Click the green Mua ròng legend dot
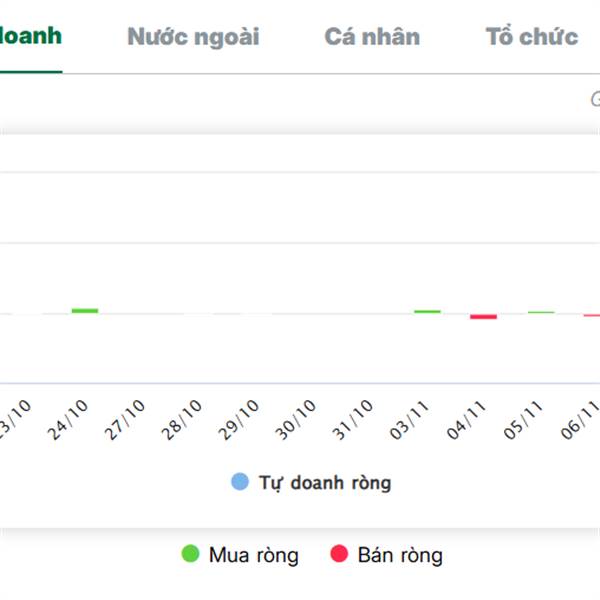 click(190, 554)
